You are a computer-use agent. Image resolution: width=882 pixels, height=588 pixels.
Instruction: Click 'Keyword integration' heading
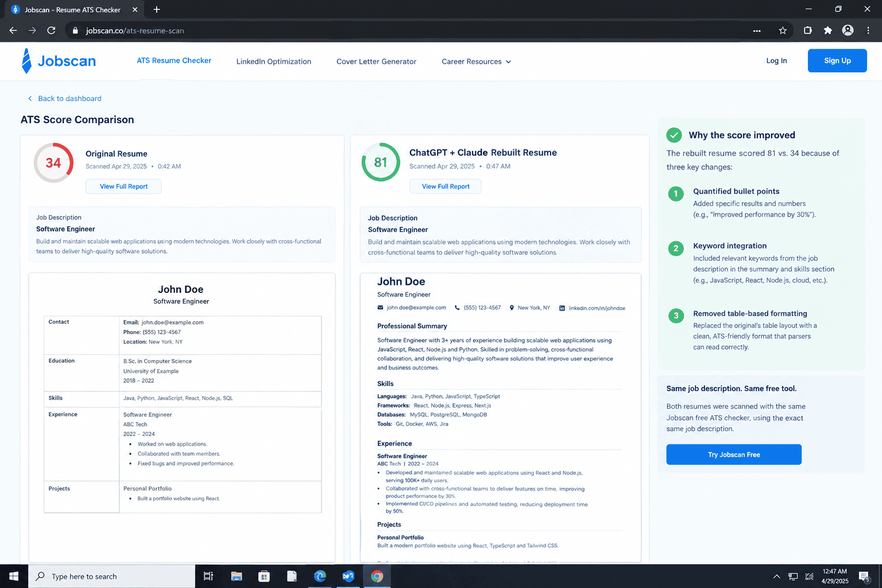click(x=730, y=246)
